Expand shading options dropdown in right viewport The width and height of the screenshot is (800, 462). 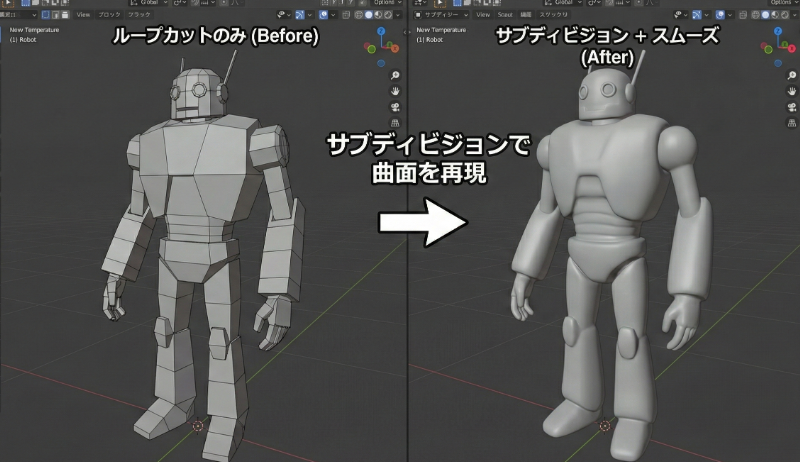pyautogui.click(x=794, y=15)
